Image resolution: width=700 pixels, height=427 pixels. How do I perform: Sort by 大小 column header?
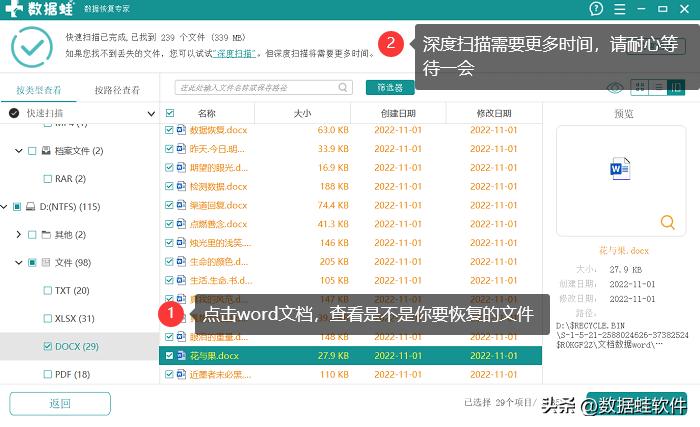[x=302, y=113]
